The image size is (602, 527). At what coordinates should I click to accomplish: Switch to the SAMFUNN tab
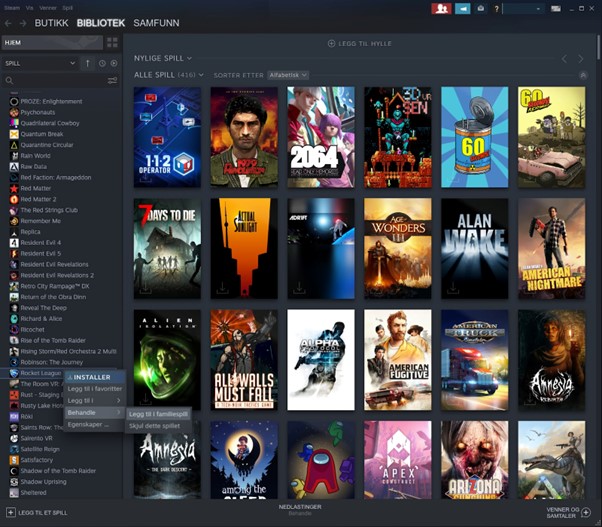(156, 23)
